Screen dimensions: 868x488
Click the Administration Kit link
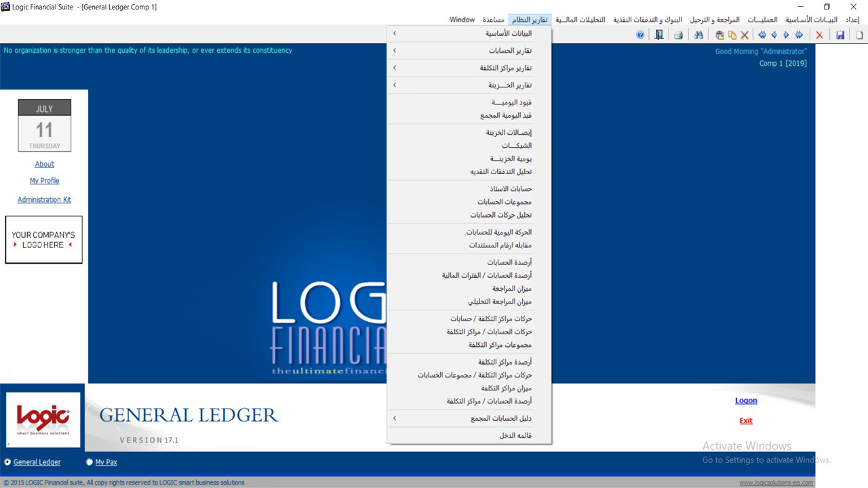[44, 200]
